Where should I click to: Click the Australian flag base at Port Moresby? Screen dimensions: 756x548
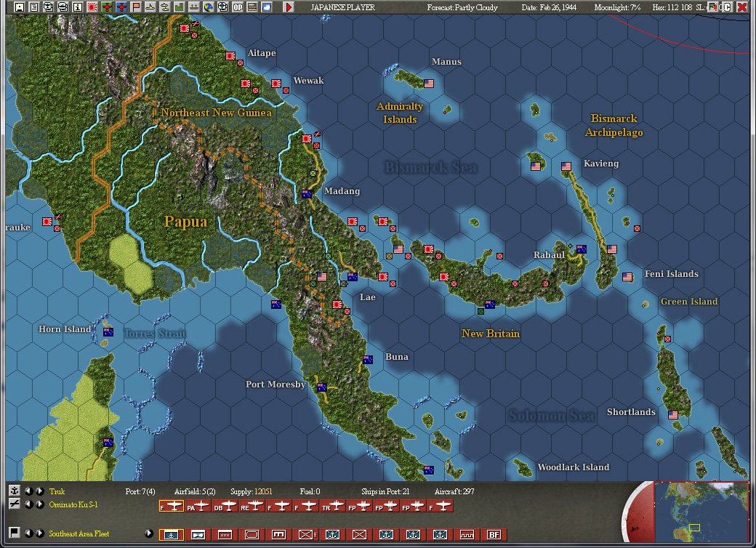[321, 387]
